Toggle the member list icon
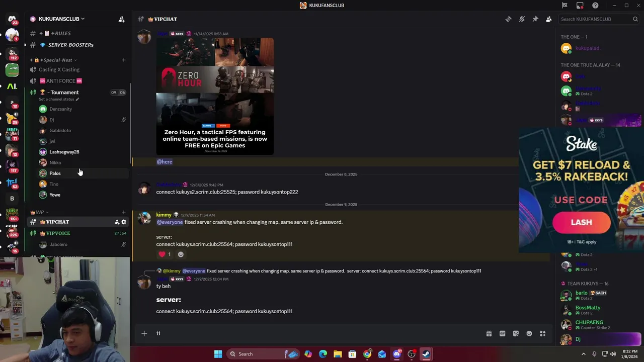644x362 pixels. click(x=549, y=19)
